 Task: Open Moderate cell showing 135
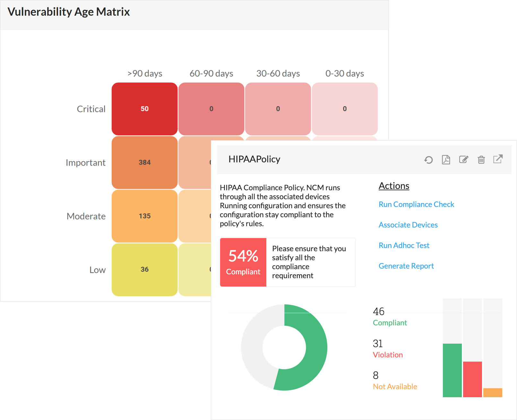tap(145, 216)
